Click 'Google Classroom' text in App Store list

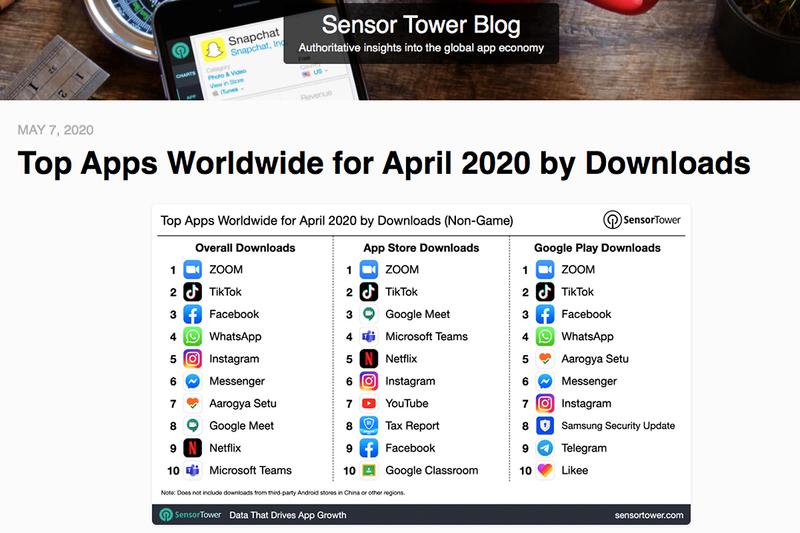coord(432,470)
